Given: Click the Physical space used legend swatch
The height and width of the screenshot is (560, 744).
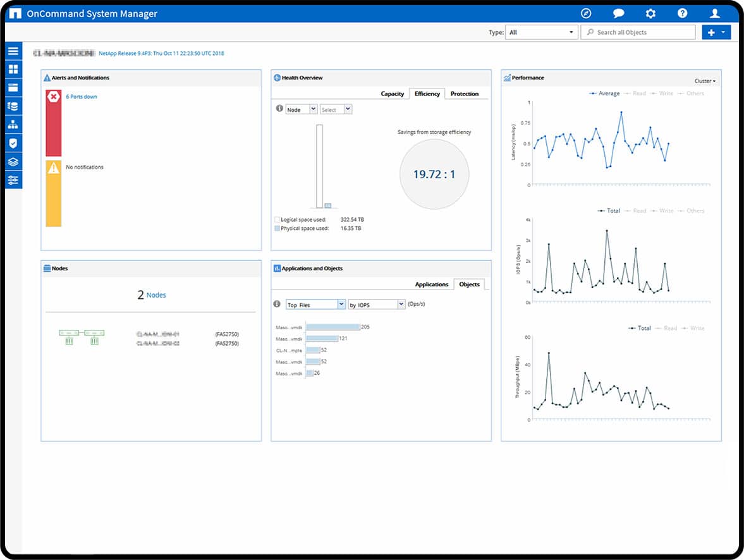Looking at the screenshot, I should pos(277,229).
